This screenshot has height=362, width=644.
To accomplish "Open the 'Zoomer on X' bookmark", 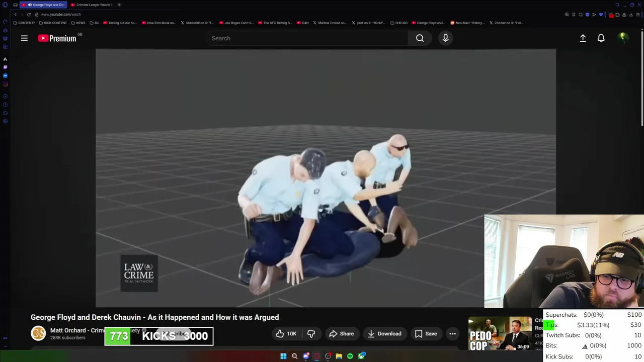I will [507, 23].
